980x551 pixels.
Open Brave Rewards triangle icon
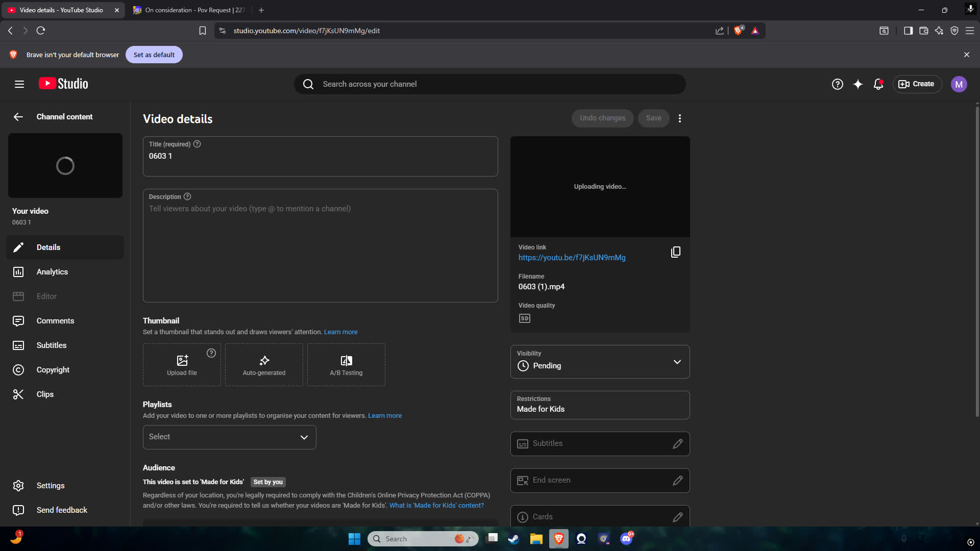(755, 31)
